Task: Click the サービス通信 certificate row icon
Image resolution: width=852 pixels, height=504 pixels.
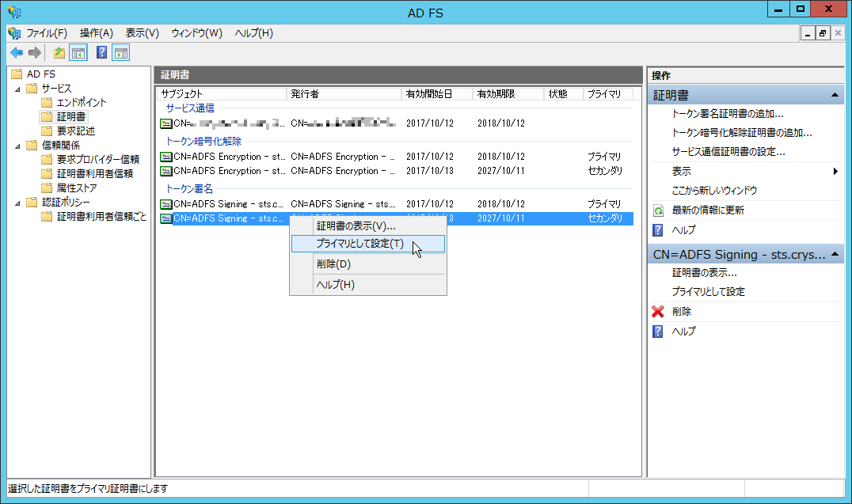Action: tap(166, 124)
